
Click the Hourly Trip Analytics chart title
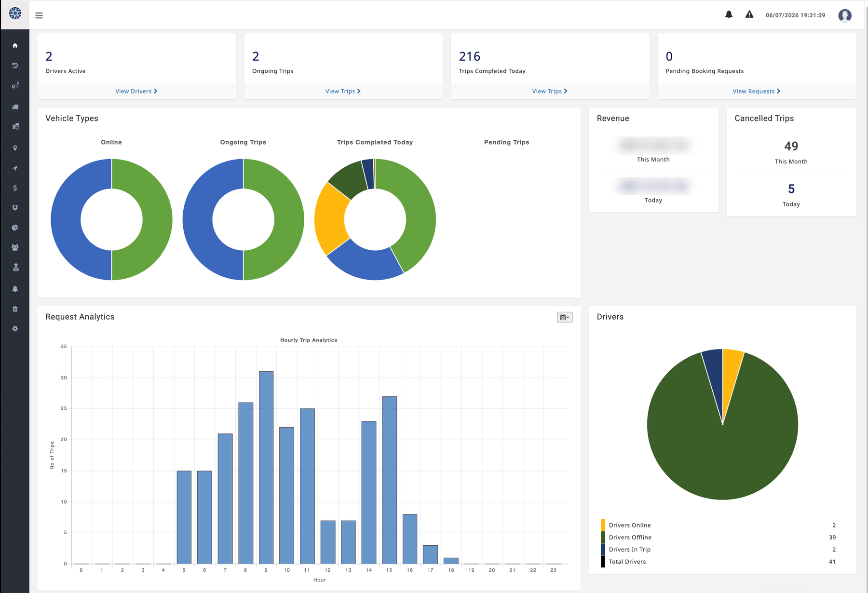(x=309, y=340)
